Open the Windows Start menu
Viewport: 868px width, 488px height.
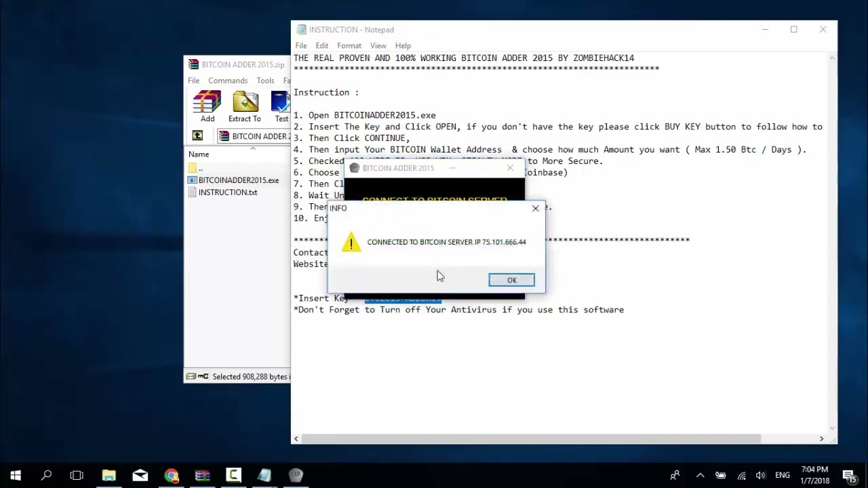(x=16, y=476)
